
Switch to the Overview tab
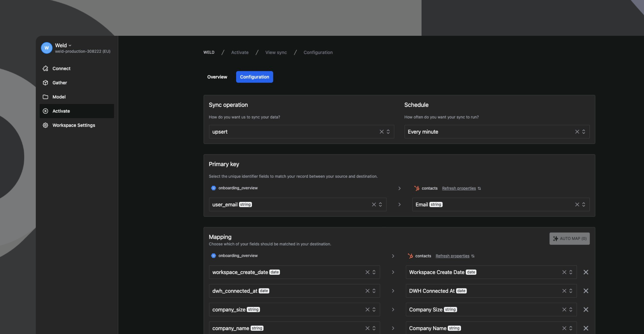coord(217,77)
